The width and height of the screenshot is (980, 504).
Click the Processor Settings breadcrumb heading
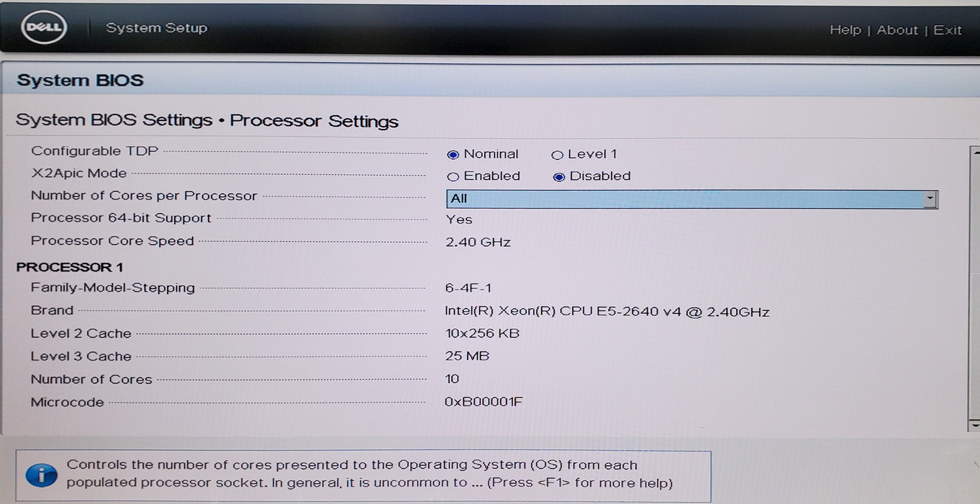314,121
